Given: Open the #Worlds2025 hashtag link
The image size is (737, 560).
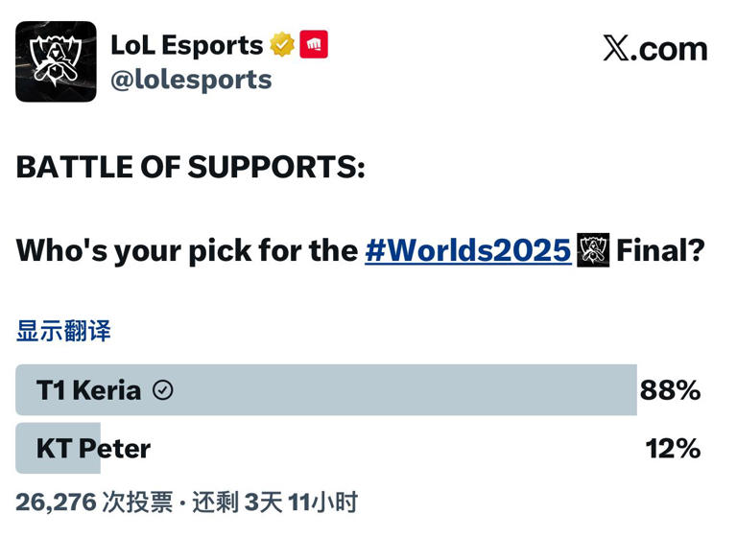Looking at the screenshot, I should click(467, 251).
